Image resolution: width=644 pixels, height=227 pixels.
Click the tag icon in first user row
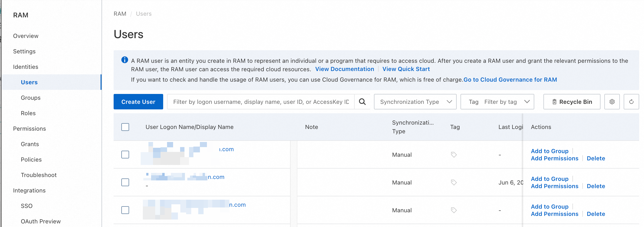coord(454,155)
